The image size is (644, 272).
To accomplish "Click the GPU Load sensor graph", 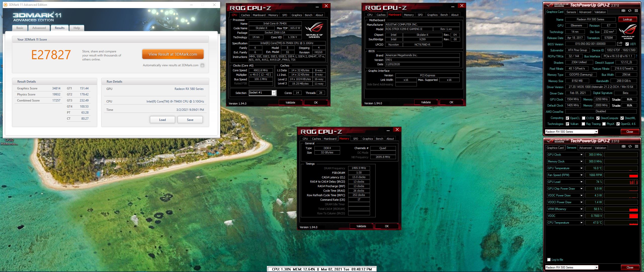I will coord(621,182).
